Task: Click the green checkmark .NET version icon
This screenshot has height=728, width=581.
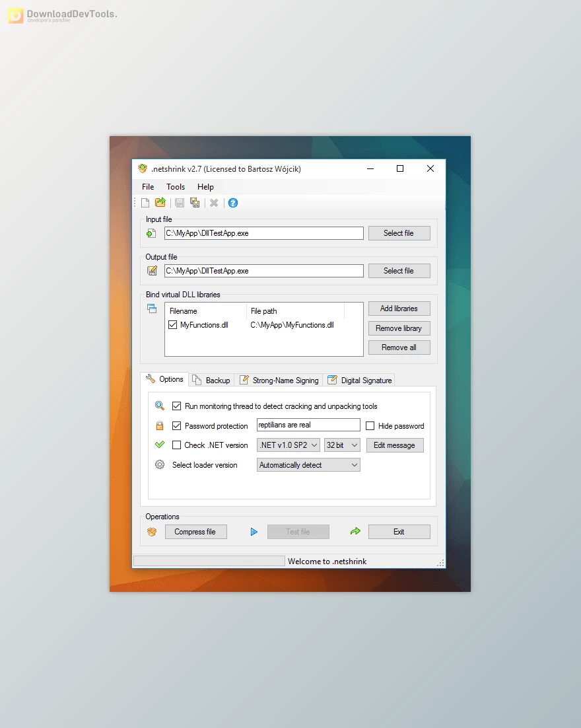Action: pos(160,445)
